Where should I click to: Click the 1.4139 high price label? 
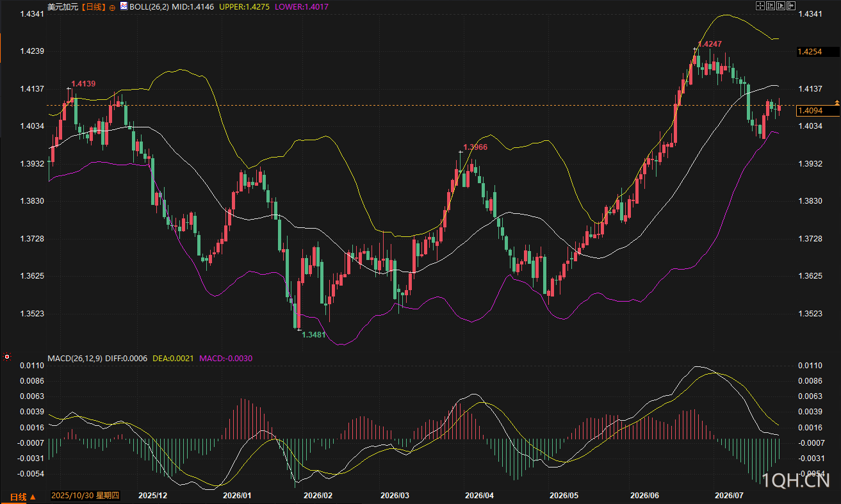[x=83, y=84]
